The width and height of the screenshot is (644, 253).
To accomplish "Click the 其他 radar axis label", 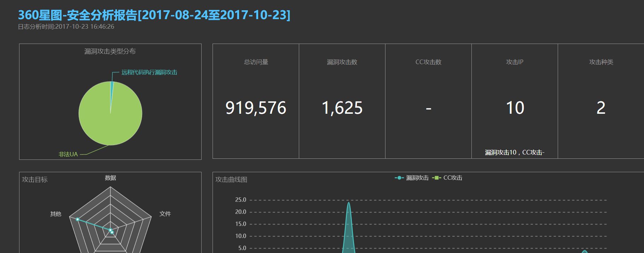I will click(56, 214).
